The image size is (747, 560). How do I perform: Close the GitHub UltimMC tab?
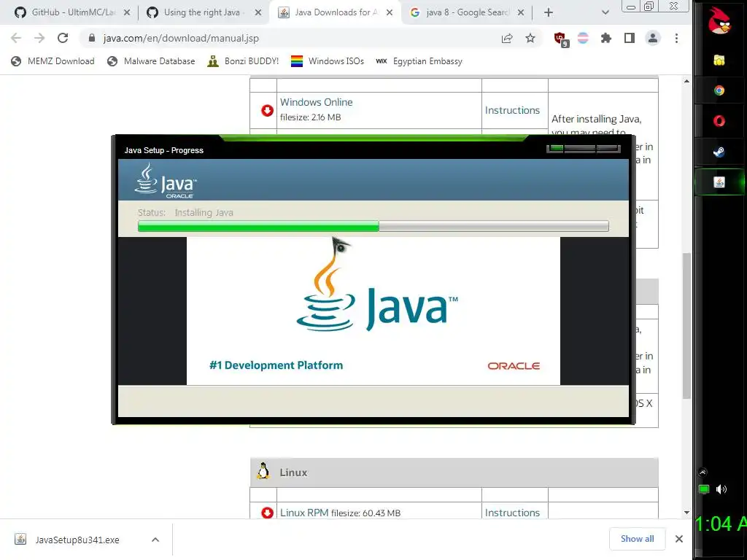point(127,12)
